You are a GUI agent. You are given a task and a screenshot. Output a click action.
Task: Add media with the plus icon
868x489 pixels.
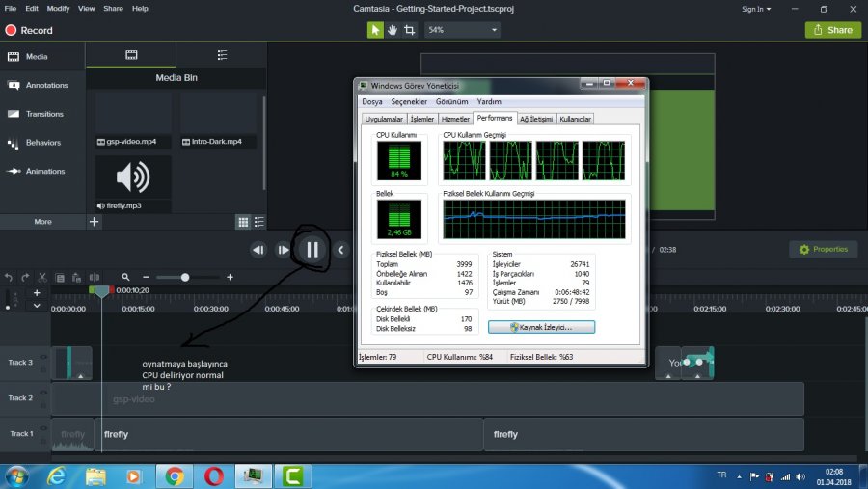(x=94, y=222)
